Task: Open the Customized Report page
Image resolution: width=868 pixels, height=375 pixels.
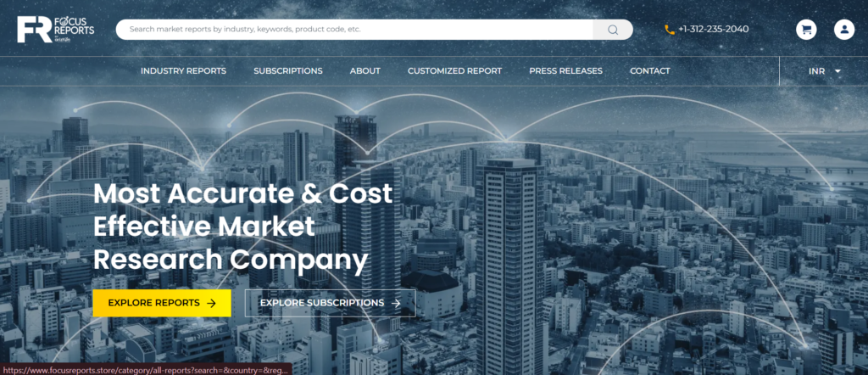Action: pyautogui.click(x=454, y=71)
